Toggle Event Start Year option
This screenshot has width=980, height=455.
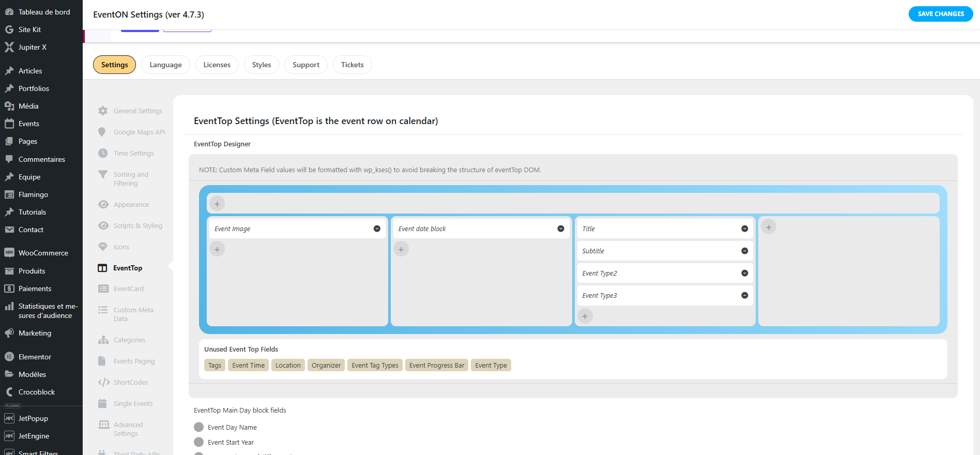pos(198,442)
